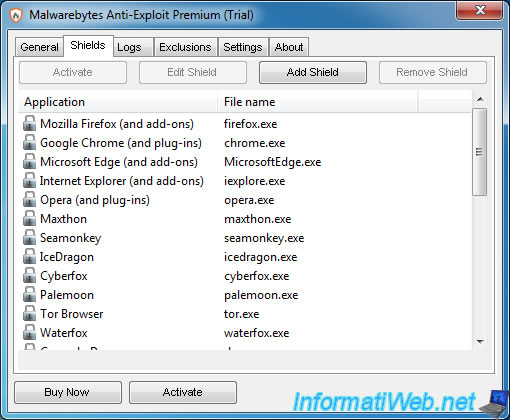Select the Shields tab

tap(88, 45)
